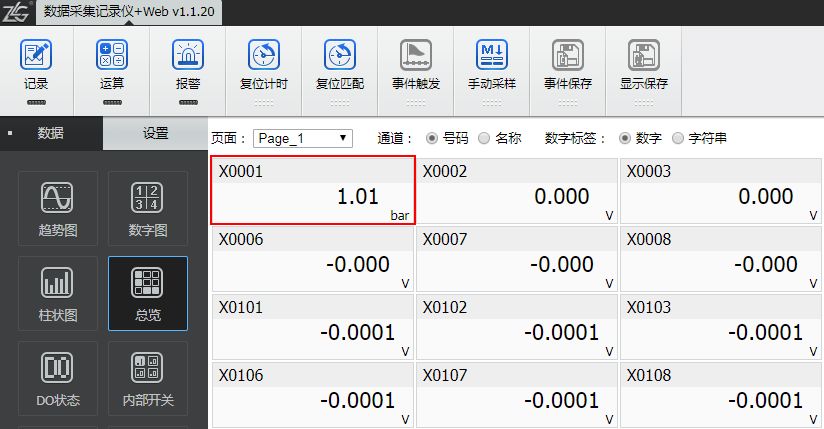Viewport: 824px width, 429px height.
Task: Select the X0001 channel cell
Action: [312, 190]
